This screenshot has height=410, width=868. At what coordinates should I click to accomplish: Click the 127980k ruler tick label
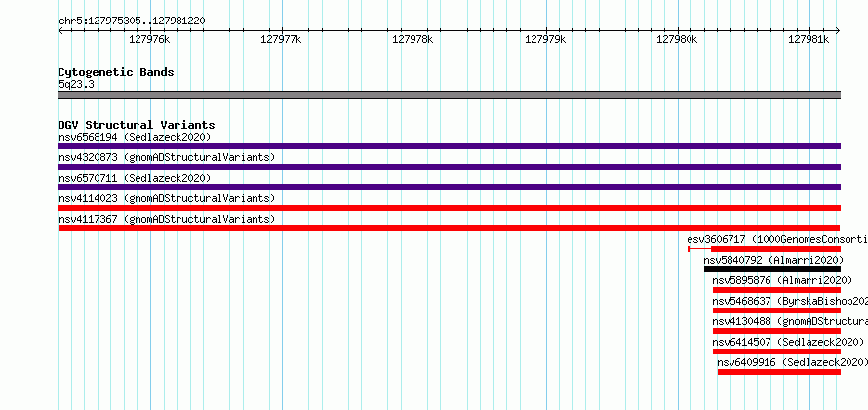pyautogui.click(x=677, y=39)
